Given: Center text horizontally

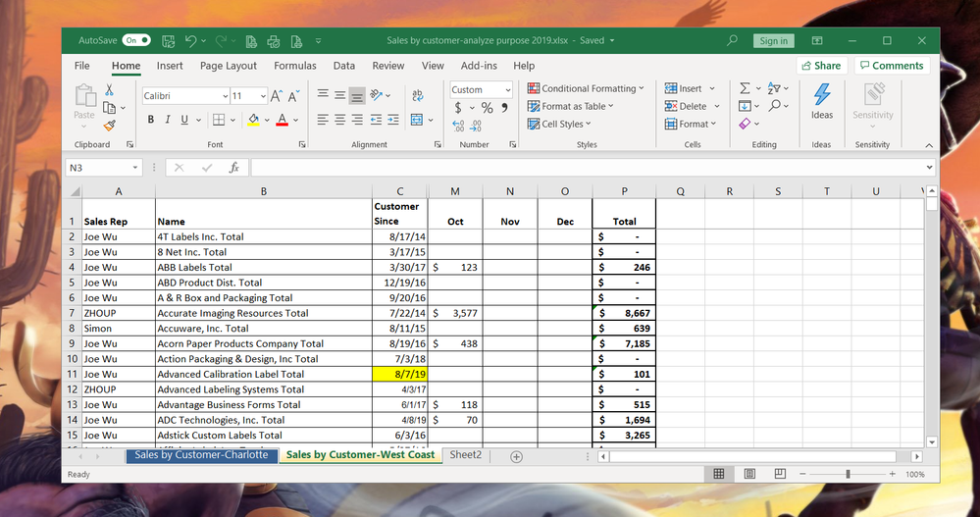Looking at the screenshot, I should (340, 120).
